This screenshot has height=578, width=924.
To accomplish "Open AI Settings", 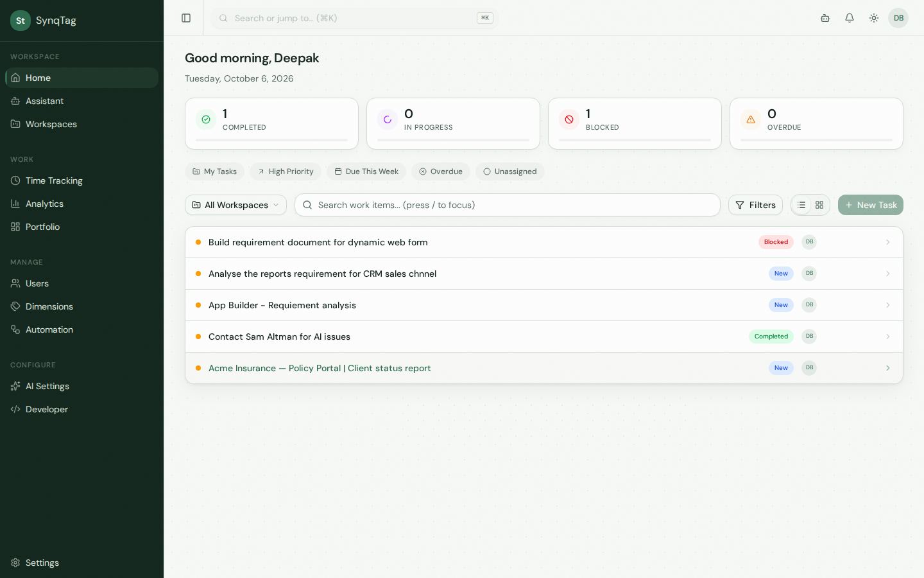I will pos(82,386).
